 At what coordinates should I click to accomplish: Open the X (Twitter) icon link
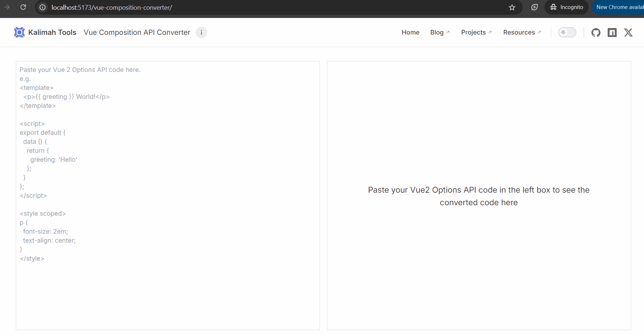pyautogui.click(x=628, y=33)
